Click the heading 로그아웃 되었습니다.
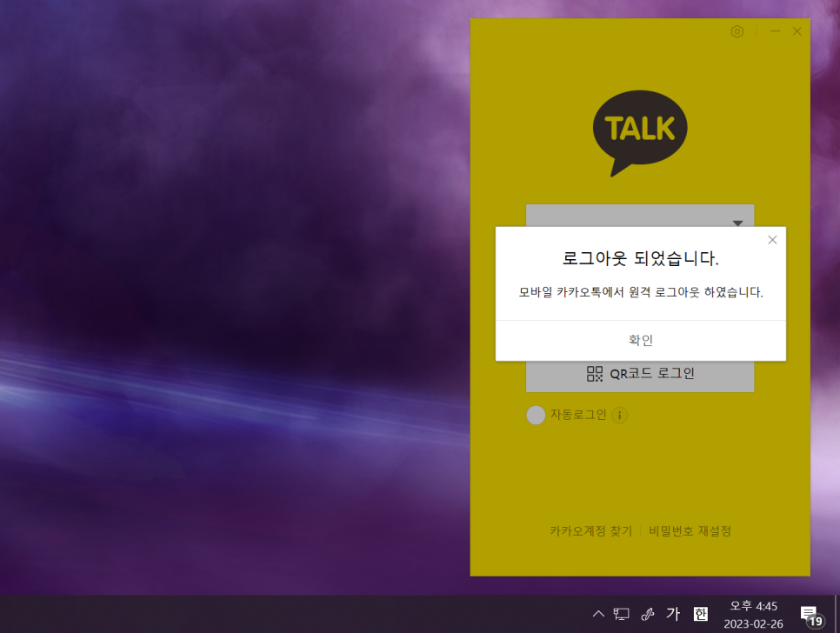The height and width of the screenshot is (633, 840). pos(640,258)
